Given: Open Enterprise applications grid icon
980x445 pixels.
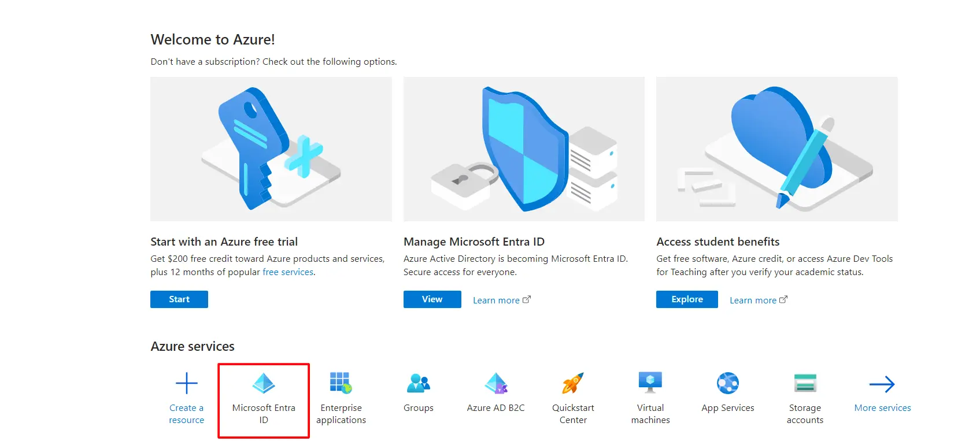Looking at the screenshot, I should click(x=341, y=383).
